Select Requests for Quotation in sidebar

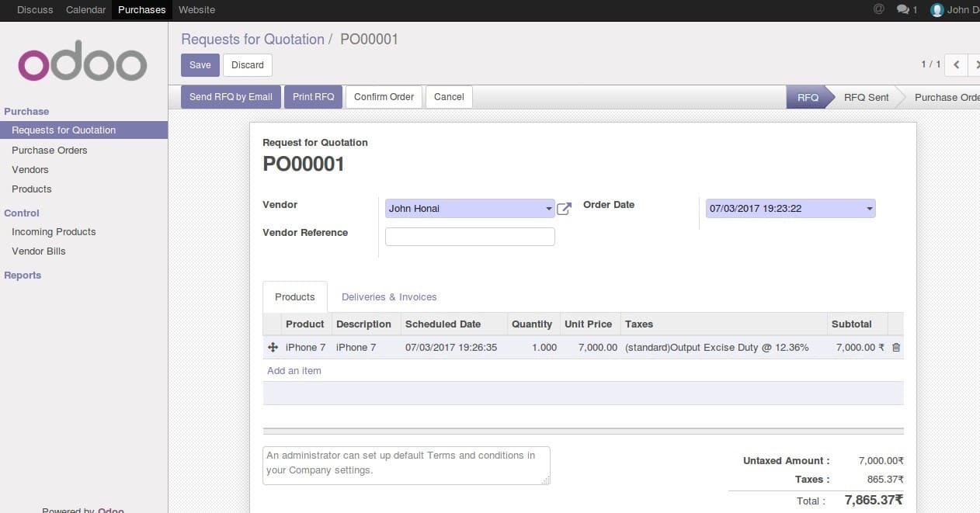tap(84, 130)
